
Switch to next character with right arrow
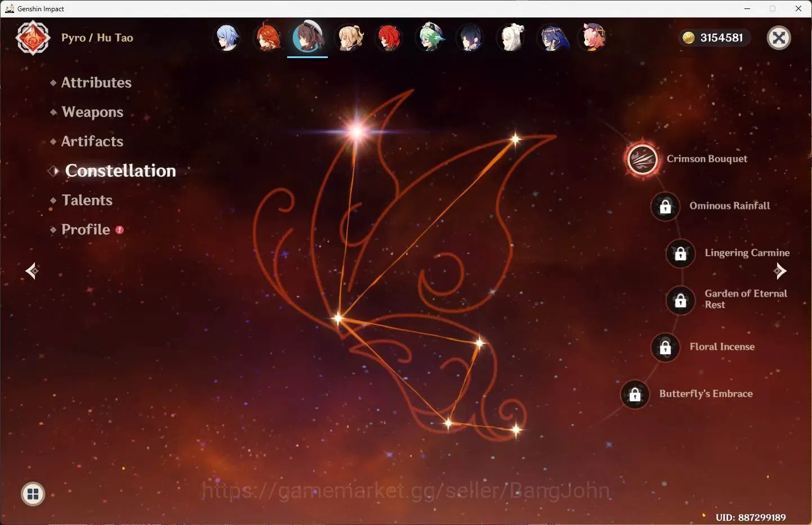(780, 271)
